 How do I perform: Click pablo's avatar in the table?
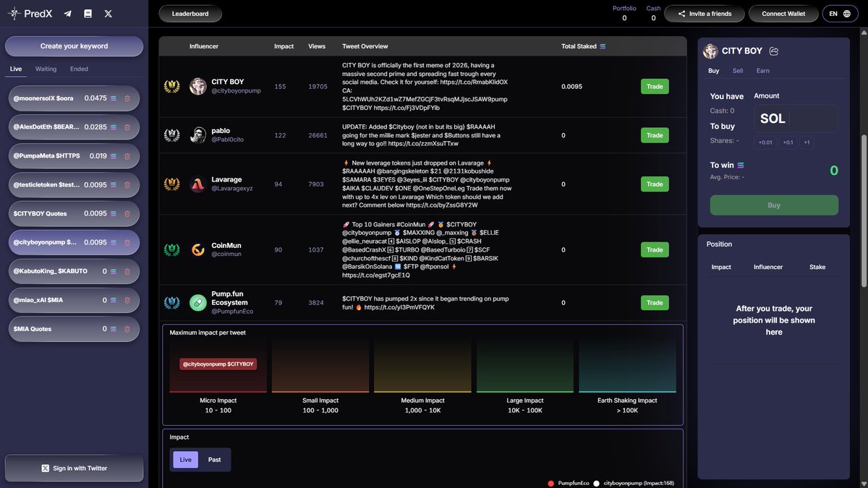[x=198, y=135]
